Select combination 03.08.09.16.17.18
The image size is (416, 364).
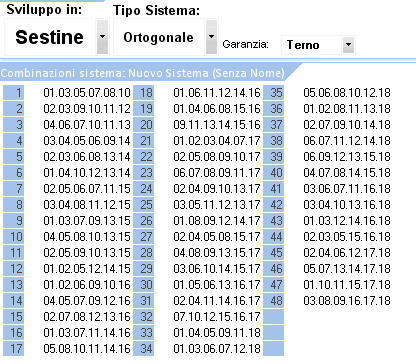(x=347, y=301)
